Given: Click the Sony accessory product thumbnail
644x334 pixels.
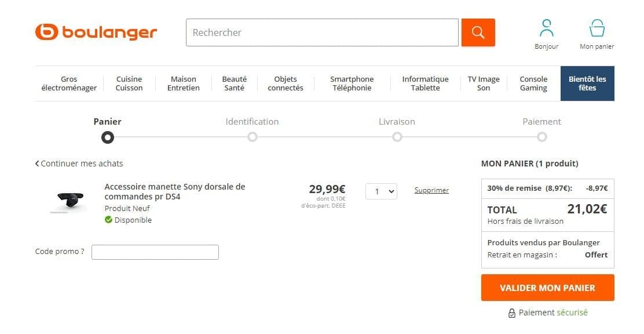Looking at the screenshot, I should click(x=69, y=202).
